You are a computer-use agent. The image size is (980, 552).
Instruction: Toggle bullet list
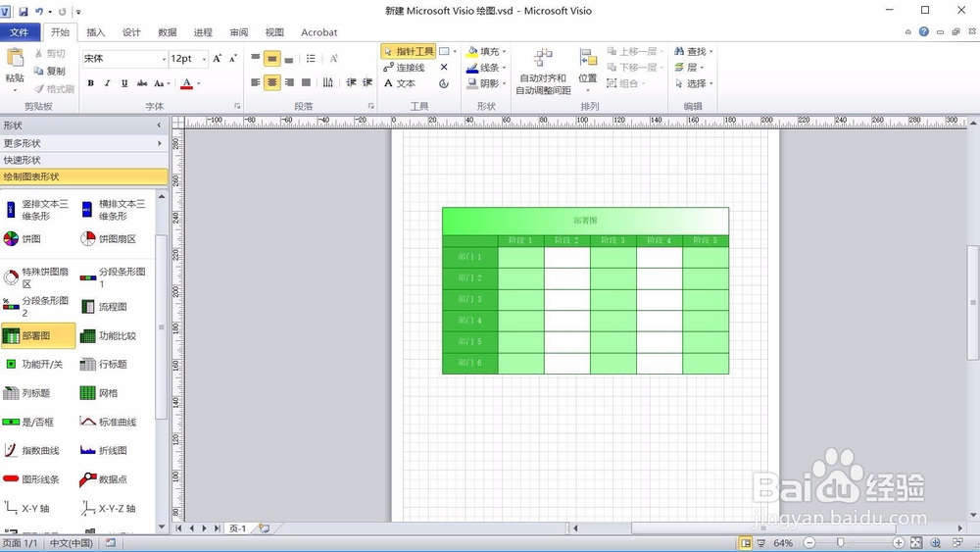pyautogui.click(x=311, y=59)
